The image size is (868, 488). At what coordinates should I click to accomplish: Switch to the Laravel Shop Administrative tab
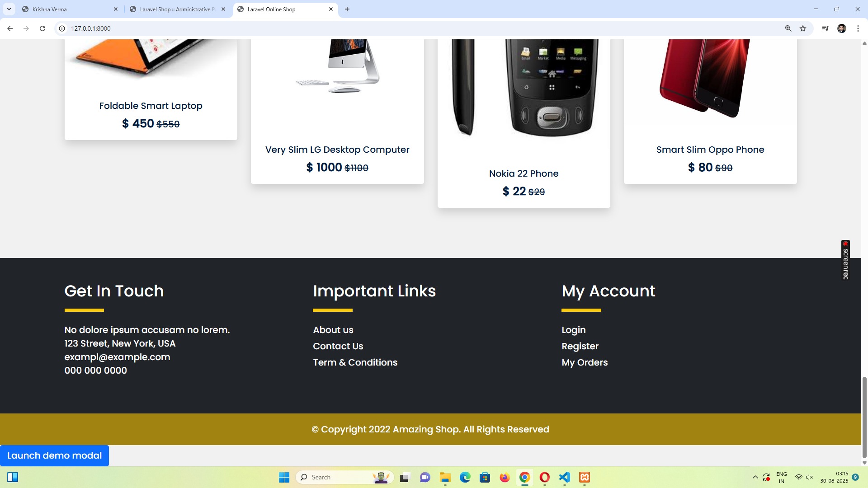177,9
